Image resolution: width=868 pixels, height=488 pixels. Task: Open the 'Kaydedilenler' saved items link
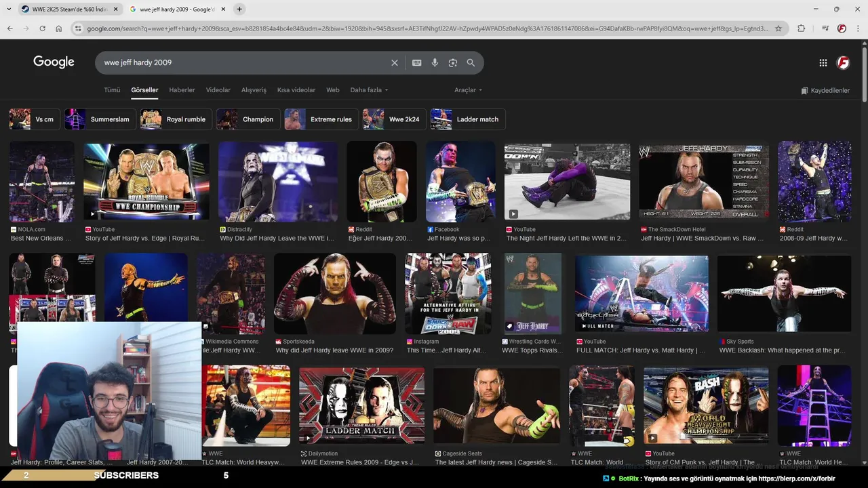coord(825,90)
